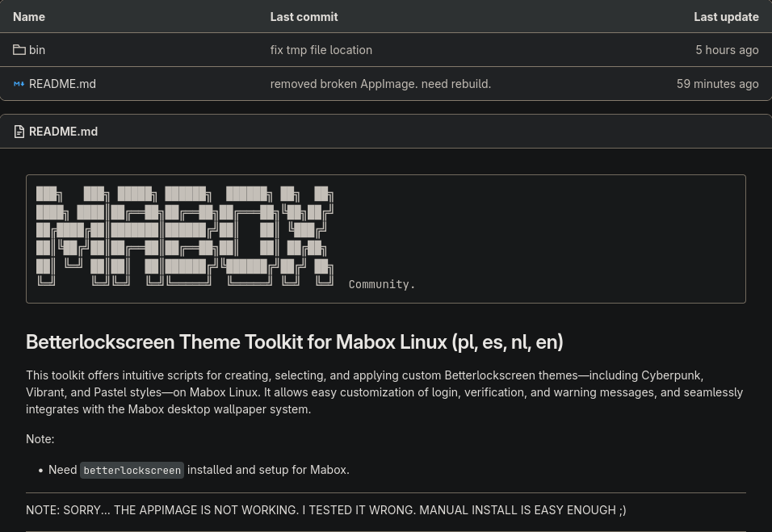
Task: Open the "fix tmp file location" commit
Action: tap(321, 50)
